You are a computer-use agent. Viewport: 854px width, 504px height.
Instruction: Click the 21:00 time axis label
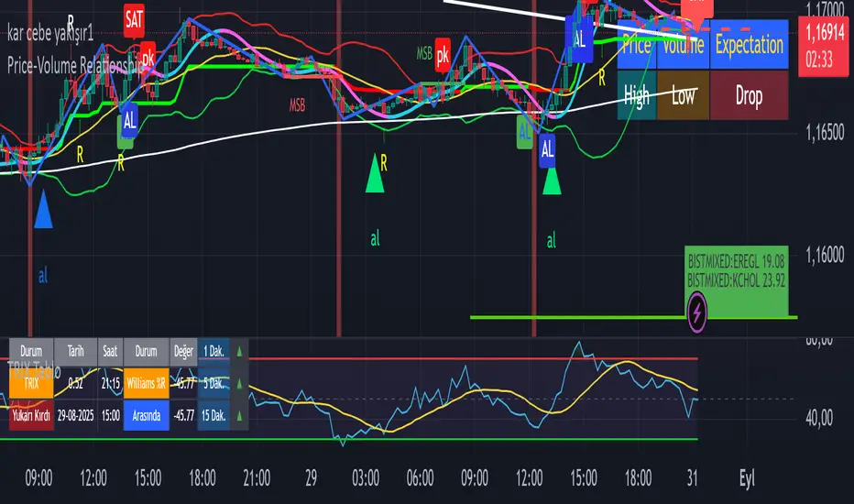pyautogui.click(x=257, y=478)
